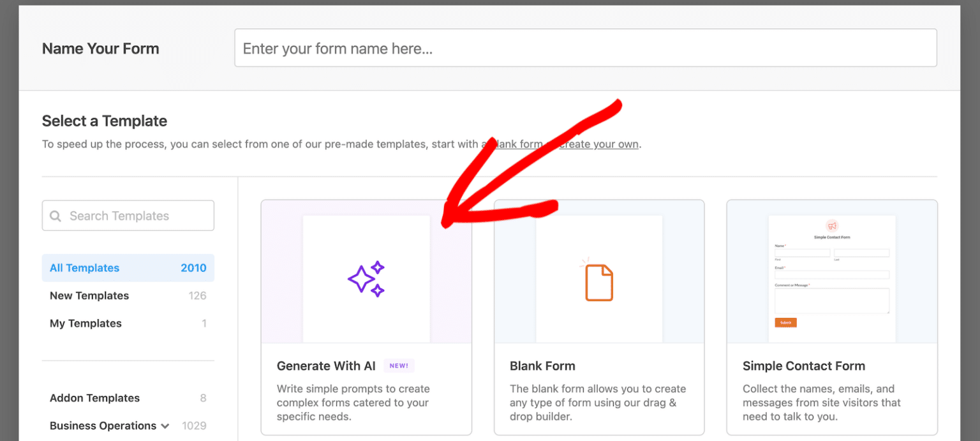Screen dimensions: 980x441
Task: Open the create your own link
Action: point(598,144)
